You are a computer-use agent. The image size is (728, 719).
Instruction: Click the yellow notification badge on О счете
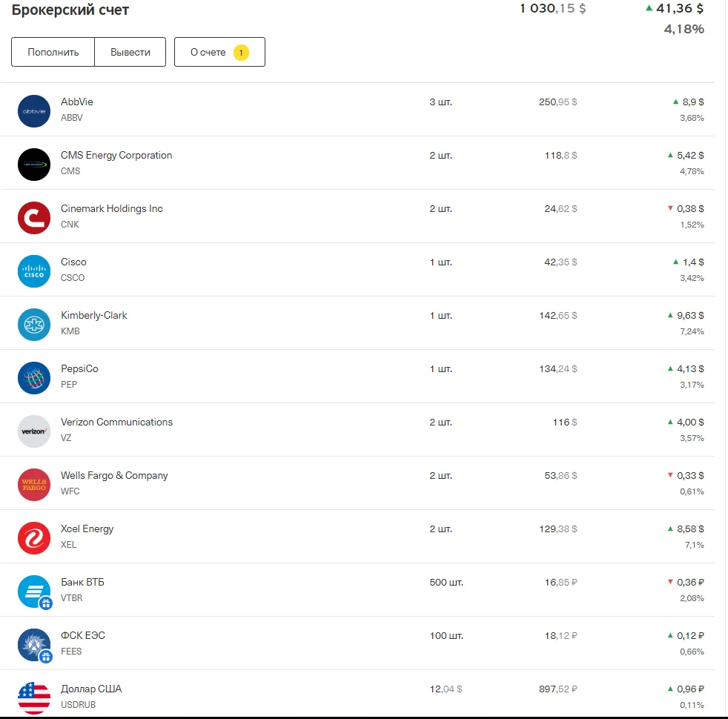241,52
